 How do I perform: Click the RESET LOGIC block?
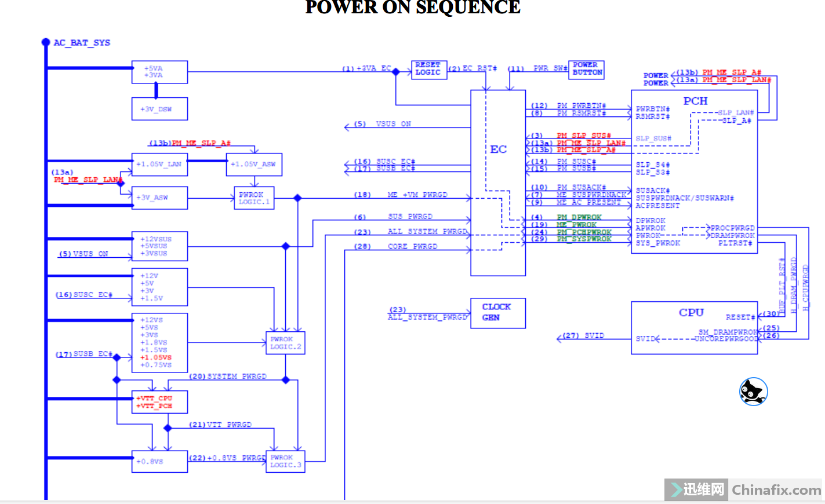tap(429, 70)
